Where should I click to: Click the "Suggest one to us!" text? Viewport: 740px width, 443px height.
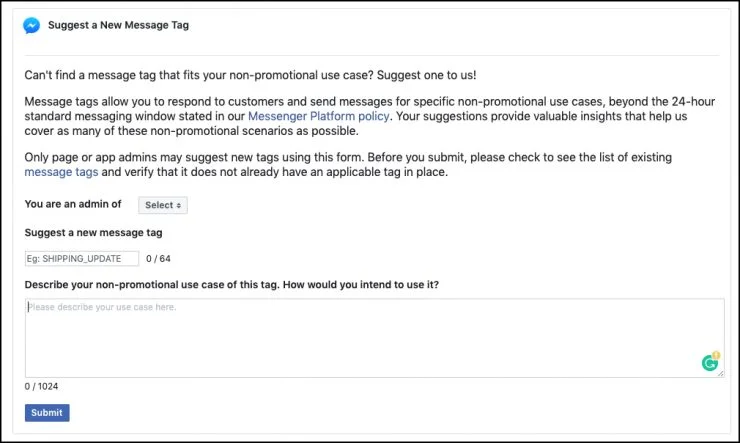click(x=440, y=76)
